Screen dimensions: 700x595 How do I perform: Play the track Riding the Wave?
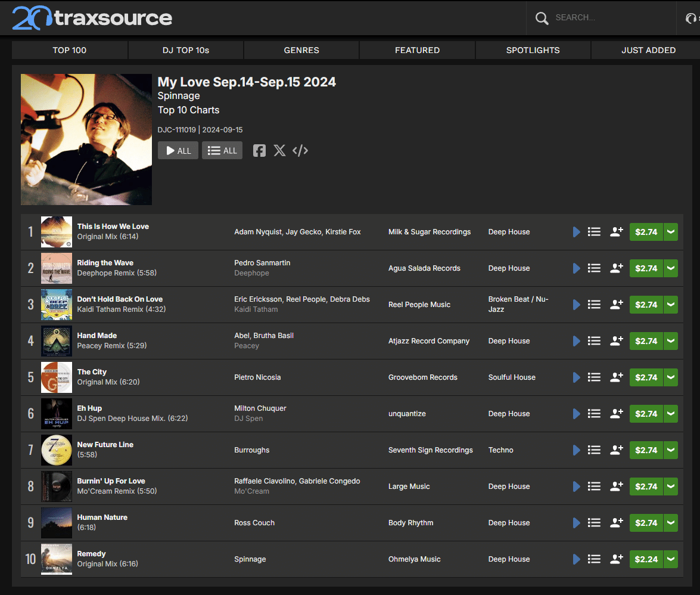[x=576, y=268]
